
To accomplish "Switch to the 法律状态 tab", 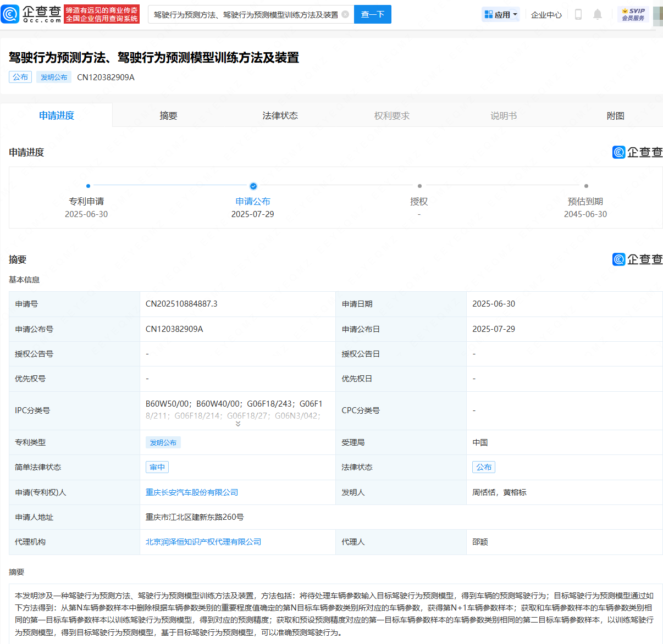I will 280,115.
